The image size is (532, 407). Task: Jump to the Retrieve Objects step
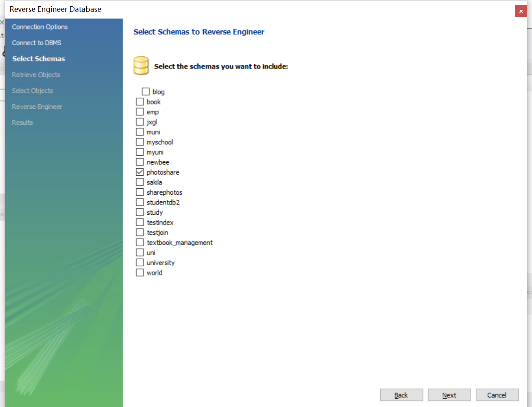pyautogui.click(x=36, y=74)
